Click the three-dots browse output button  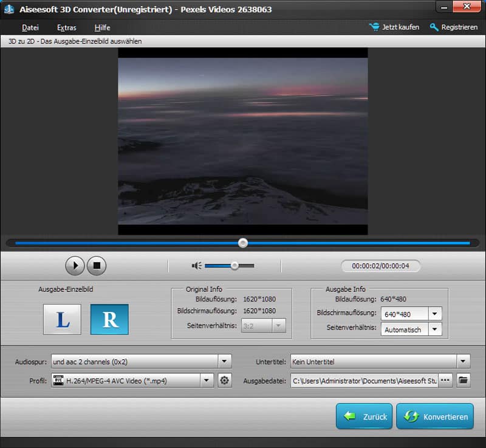[446, 381]
